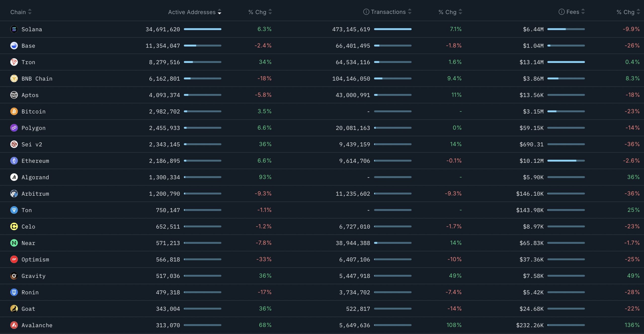Click the Transactions header label
644x334 pixels.
click(x=388, y=12)
